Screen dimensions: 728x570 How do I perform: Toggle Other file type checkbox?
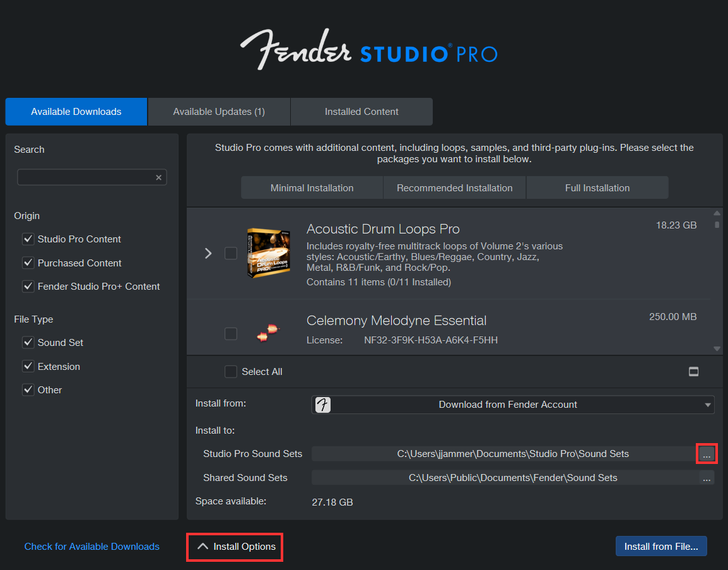pos(28,389)
